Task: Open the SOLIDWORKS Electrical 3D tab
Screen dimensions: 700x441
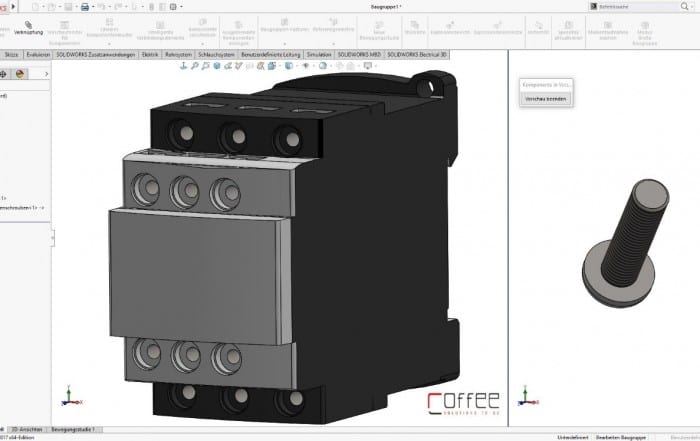Action: coord(417,54)
